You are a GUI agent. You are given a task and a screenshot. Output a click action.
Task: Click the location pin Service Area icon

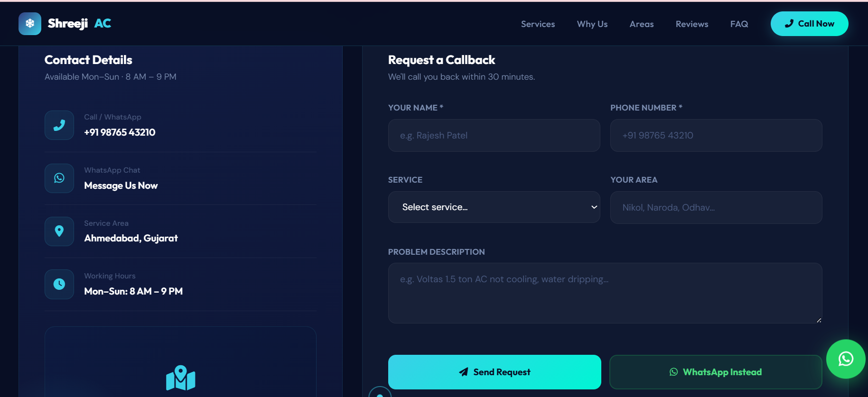[x=59, y=231]
